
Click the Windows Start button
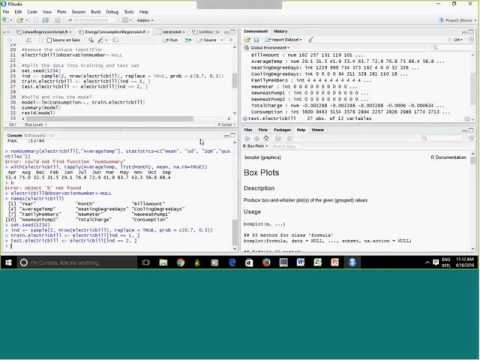coord(8,263)
